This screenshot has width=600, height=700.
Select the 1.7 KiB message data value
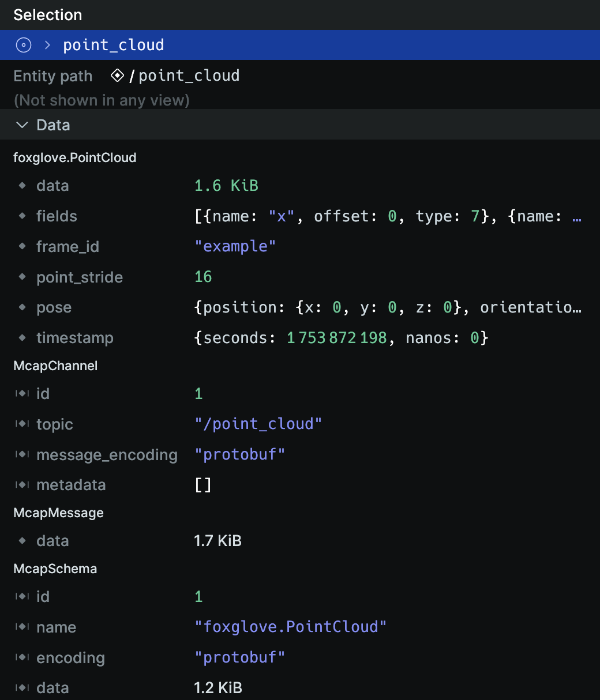click(218, 541)
